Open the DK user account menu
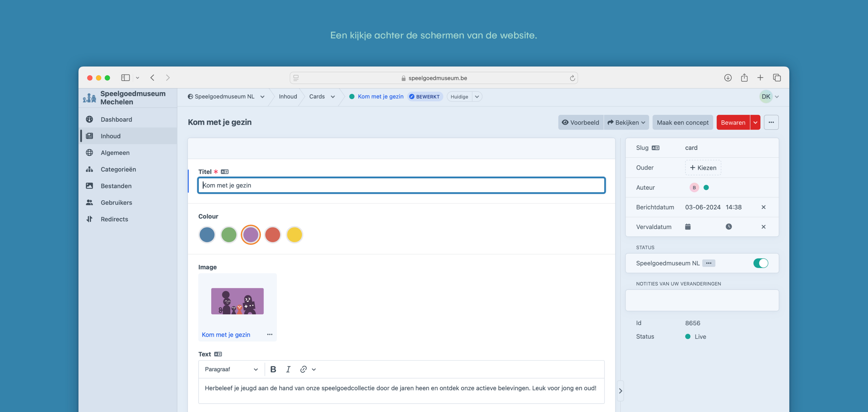 click(x=769, y=97)
